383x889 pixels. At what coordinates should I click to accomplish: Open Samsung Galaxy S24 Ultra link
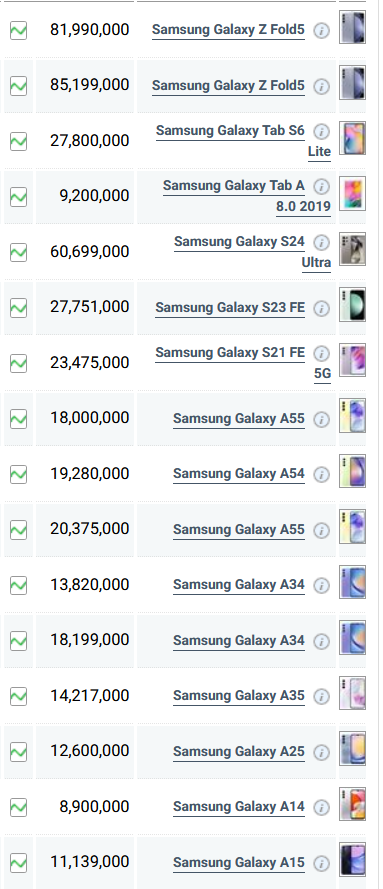click(252, 252)
